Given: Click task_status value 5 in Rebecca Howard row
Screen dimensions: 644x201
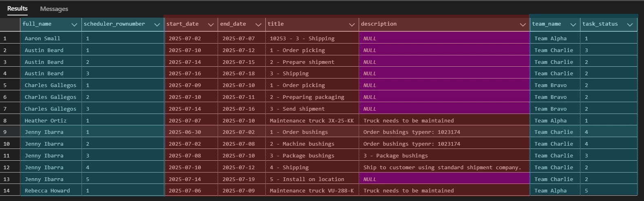Looking at the screenshot, I should pyautogui.click(x=609, y=190).
